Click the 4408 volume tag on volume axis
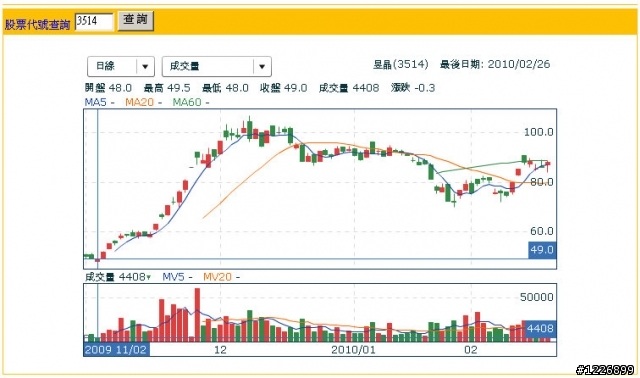This screenshot has height=378, width=640. pyautogui.click(x=540, y=329)
